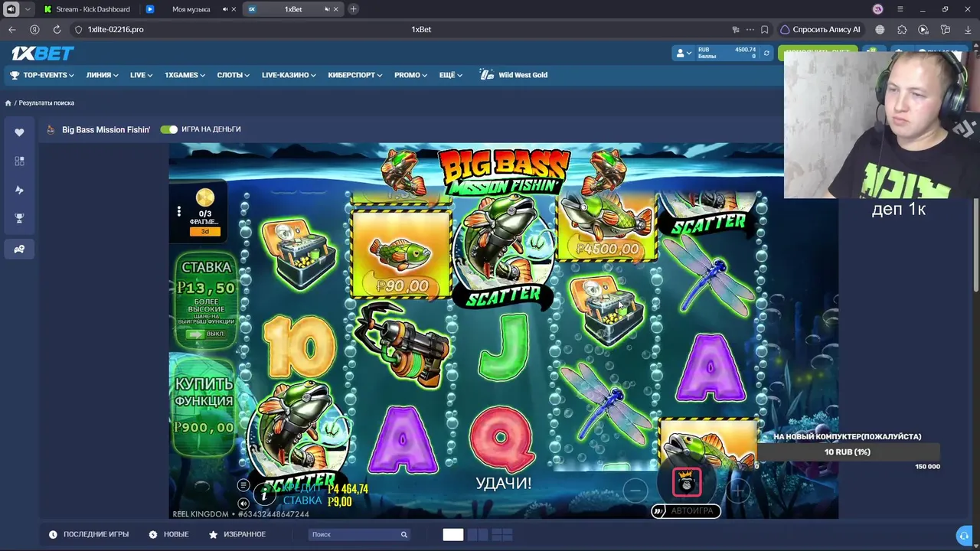Image resolution: width=980 pixels, height=551 pixels.
Task: Select single-game view layout
Action: point(453,534)
